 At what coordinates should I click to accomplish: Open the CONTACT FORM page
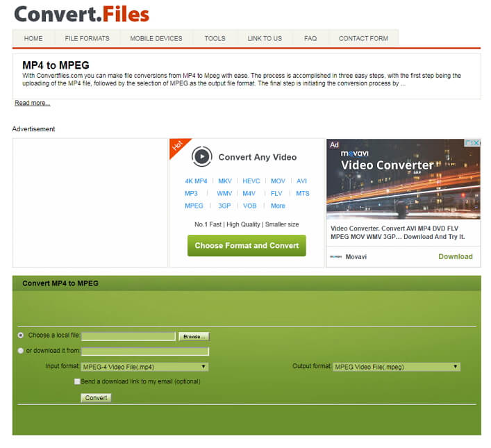(363, 38)
